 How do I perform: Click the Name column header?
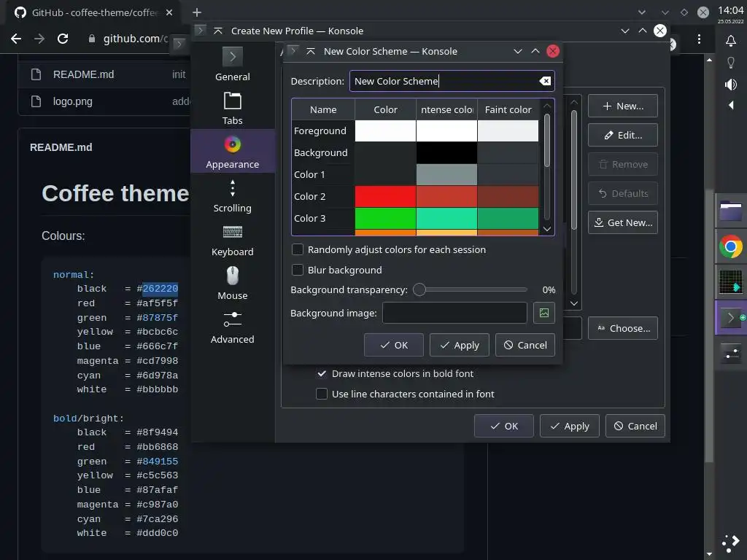point(323,109)
